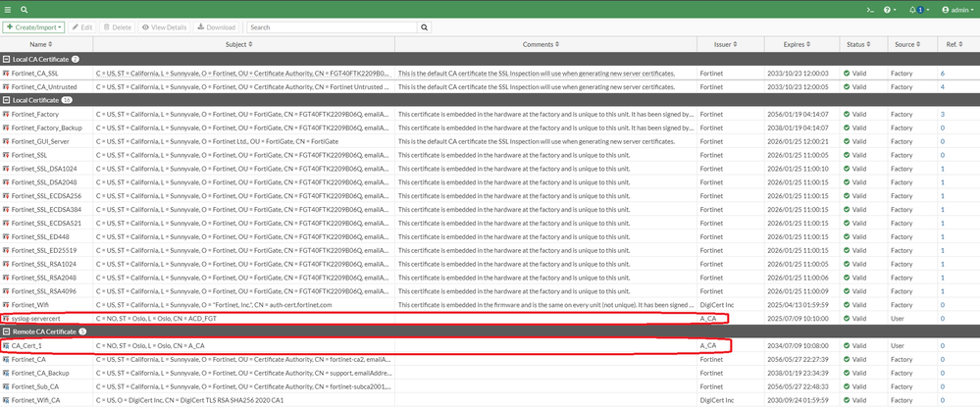Click the Fortinet_Wifi_CA certificate icon
This screenshot has width=980, height=408.
tap(6, 400)
